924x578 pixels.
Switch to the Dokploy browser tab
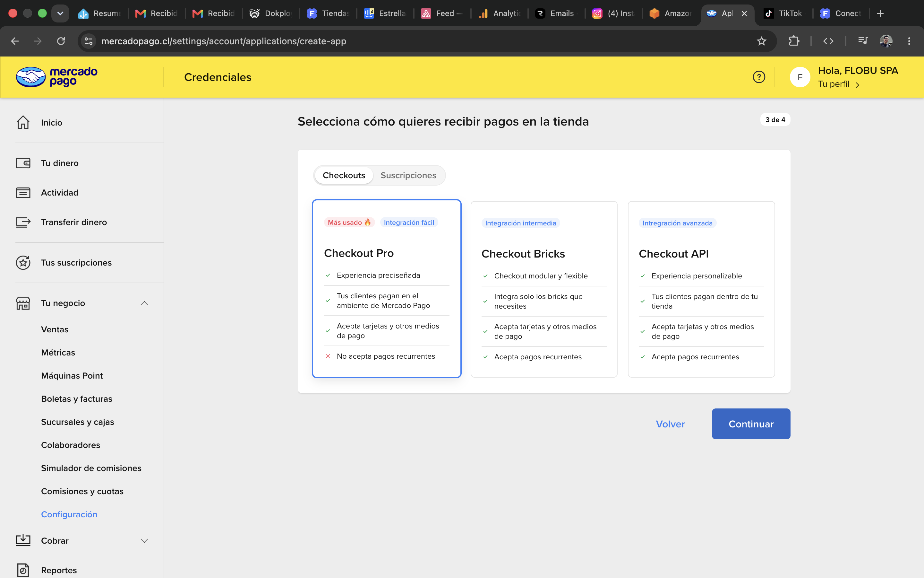coord(271,13)
